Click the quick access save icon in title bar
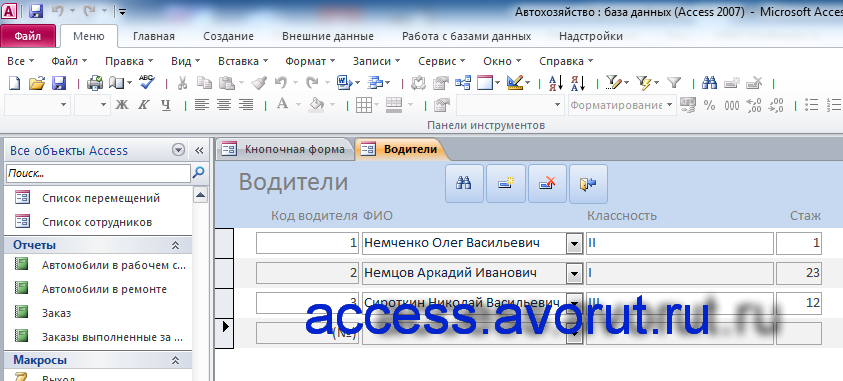The image size is (843, 381). (x=35, y=11)
